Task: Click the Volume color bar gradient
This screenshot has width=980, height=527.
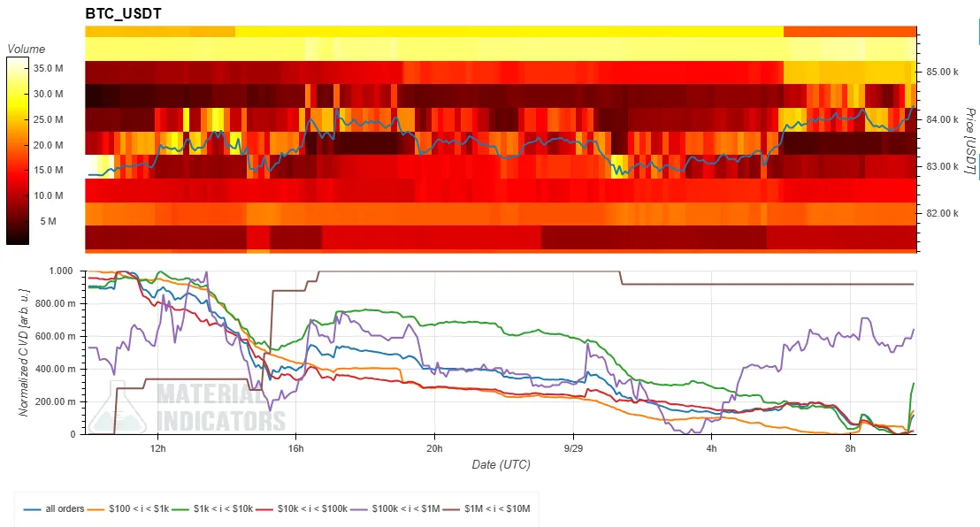Action: point(18,150)
